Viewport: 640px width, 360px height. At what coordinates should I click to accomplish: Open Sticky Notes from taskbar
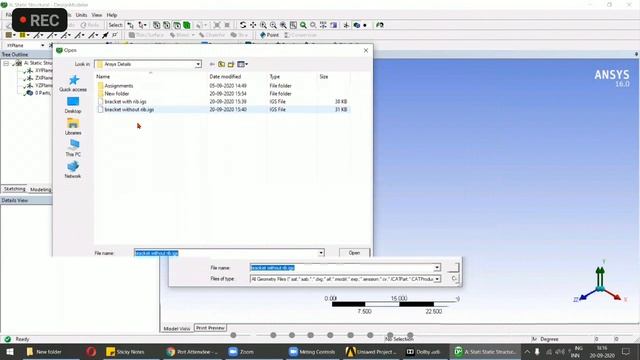[125, 351]
